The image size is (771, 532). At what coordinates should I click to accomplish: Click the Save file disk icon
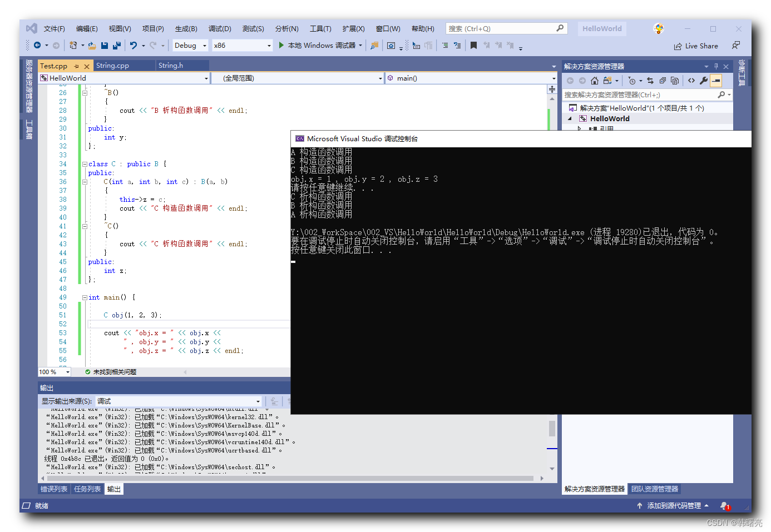click(104, 46)
